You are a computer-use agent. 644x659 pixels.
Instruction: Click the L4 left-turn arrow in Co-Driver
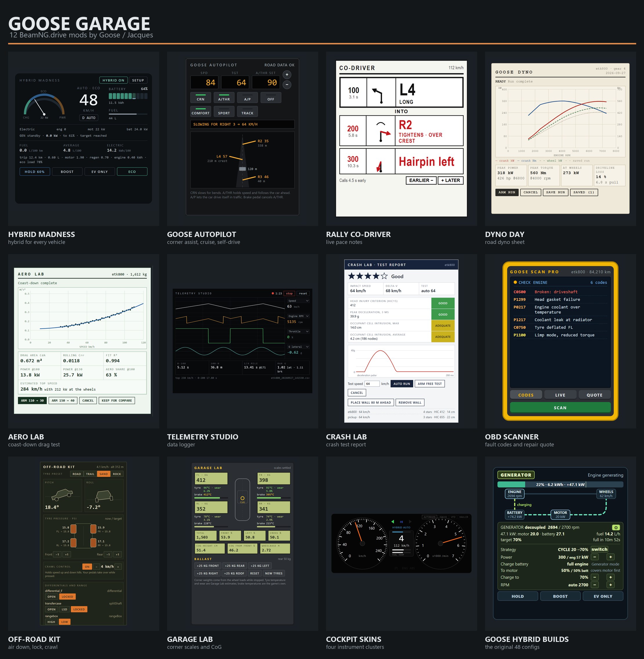point(378,95)
